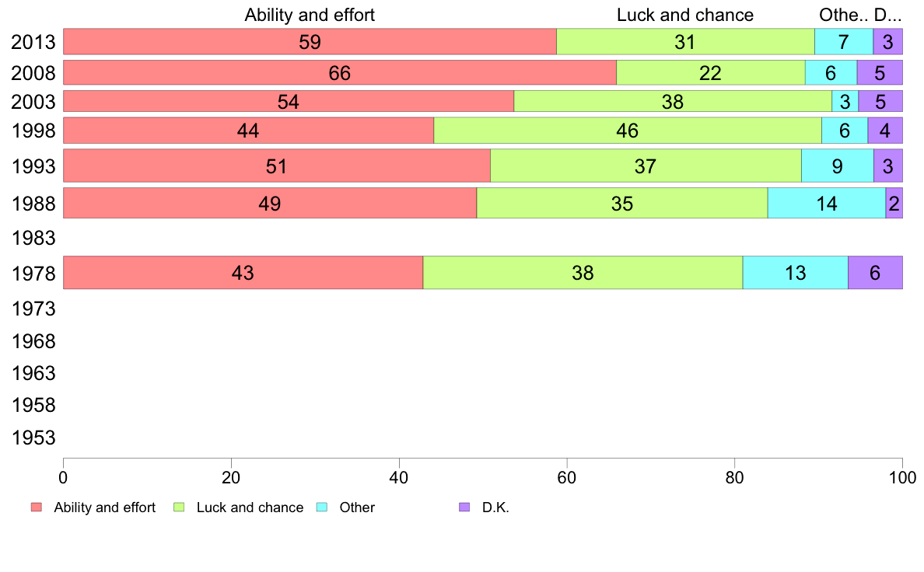924x572 pixels.
Task: Select the 2008 green segment labeled 22
Action: coord(711,73)
